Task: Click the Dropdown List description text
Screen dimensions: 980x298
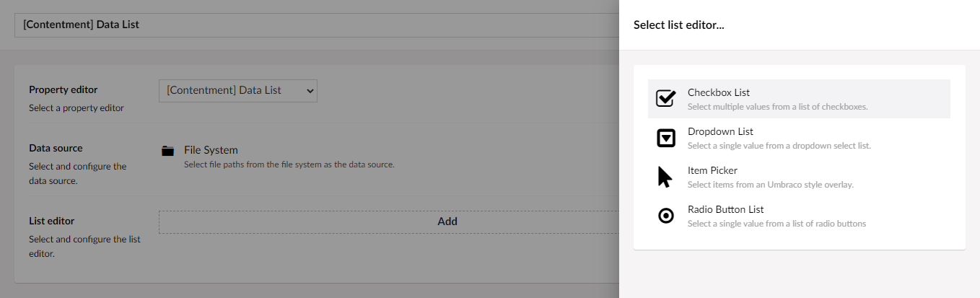Action: [779, 145]
